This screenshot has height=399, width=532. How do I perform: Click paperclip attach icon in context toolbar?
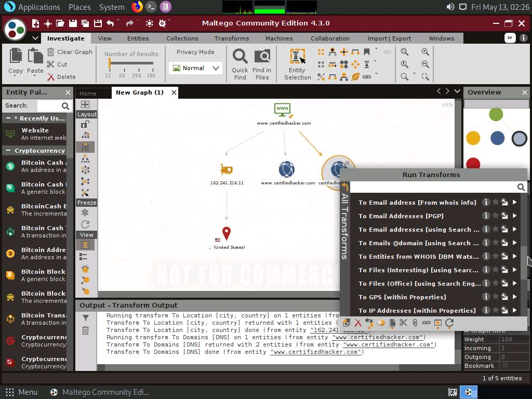pos(415,323)
